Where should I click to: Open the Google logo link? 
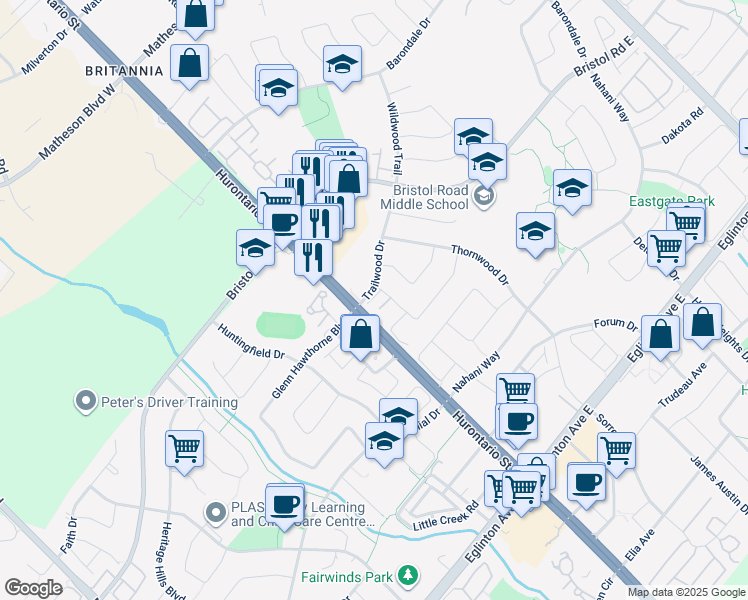(x=33, y=588)
